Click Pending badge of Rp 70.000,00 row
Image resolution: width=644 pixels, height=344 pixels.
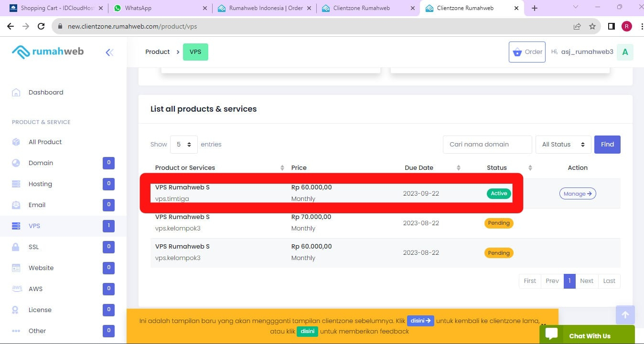pos(499,223)
